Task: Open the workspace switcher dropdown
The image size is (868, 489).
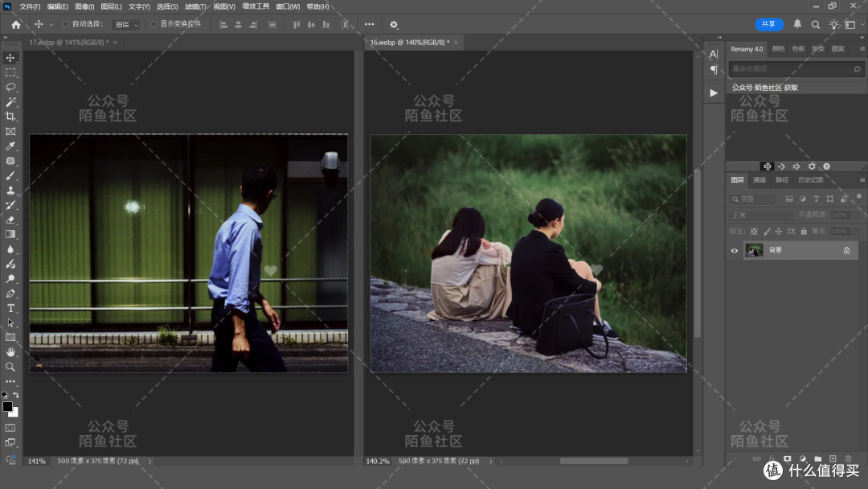Action: (x=853, y=24)
